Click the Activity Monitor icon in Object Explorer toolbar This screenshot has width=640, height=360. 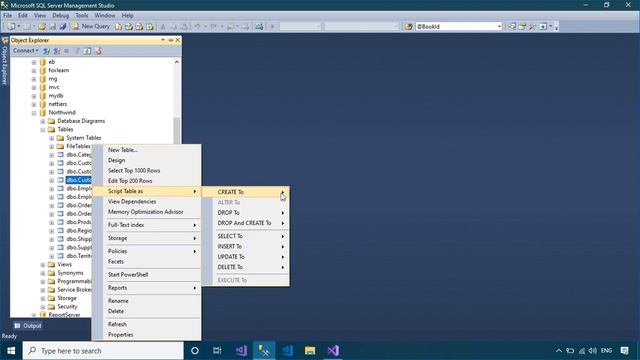click(x=98, y=51)
